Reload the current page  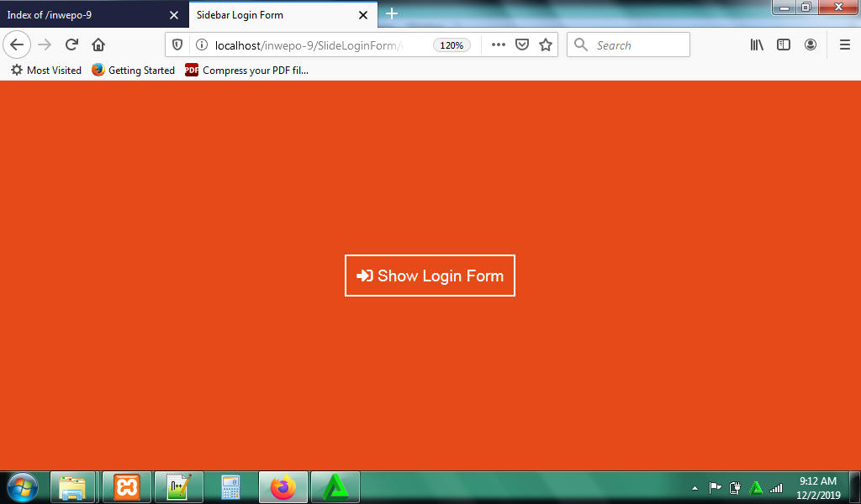point(71,45)
